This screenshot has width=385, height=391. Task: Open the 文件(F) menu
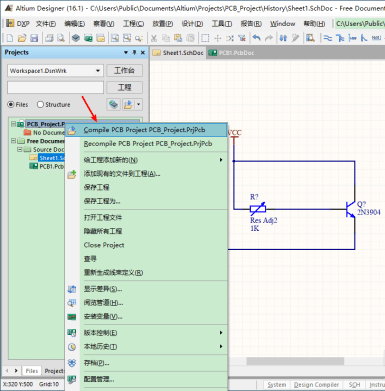(x=46, y=24)
